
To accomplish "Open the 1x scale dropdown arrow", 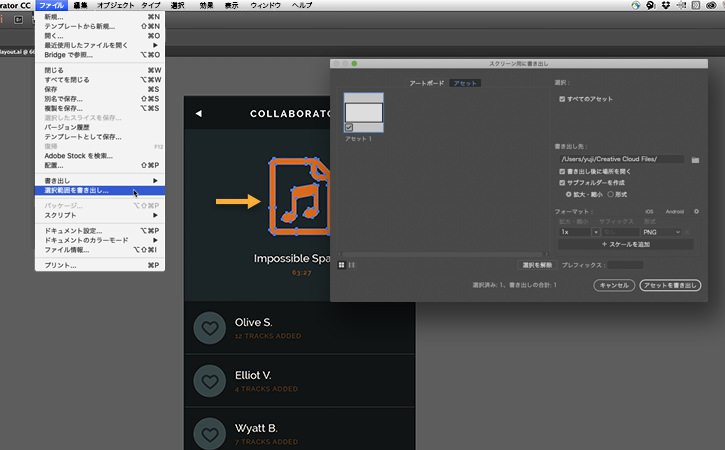I will coord(596,232).
